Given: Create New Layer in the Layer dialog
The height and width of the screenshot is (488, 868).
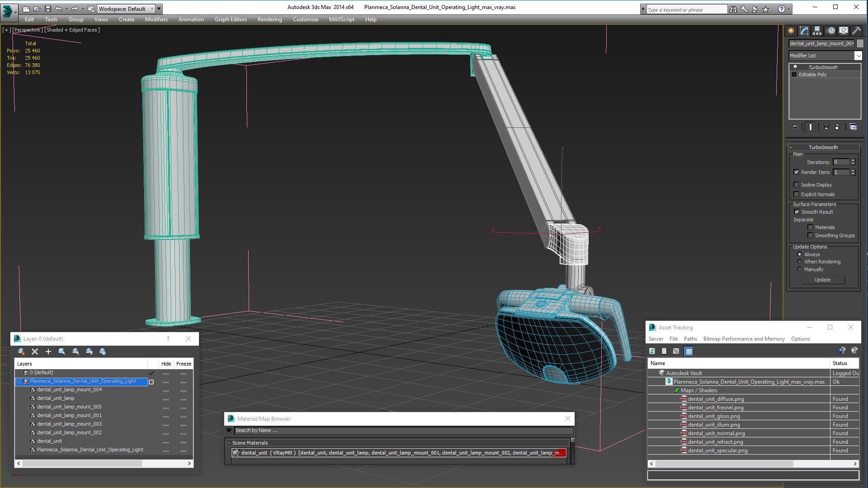Looking at the screenshot, I should pyautogui.click(x=21, y=352).
